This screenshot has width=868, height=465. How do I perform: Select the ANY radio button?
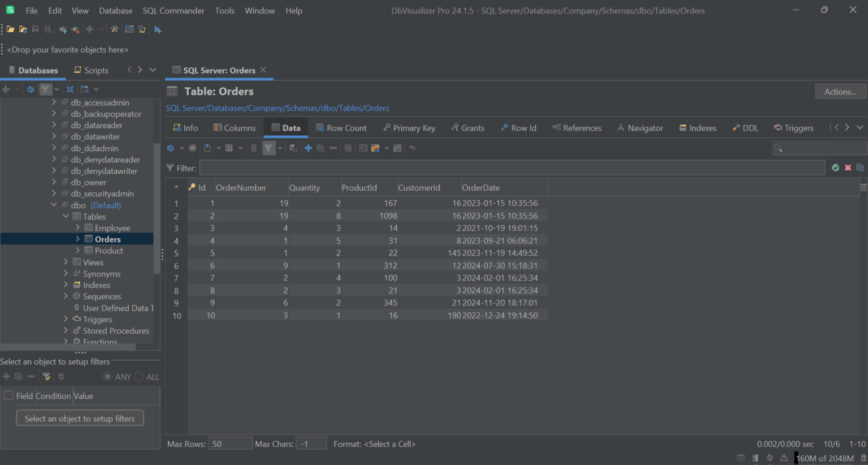[x=107, y=377]
